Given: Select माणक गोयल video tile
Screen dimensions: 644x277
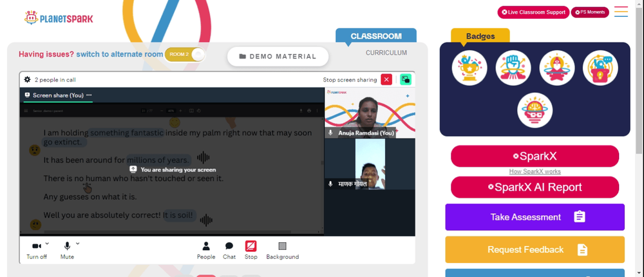Looking at the screenshot, I should pyautogui.click(x=370, y=164).
